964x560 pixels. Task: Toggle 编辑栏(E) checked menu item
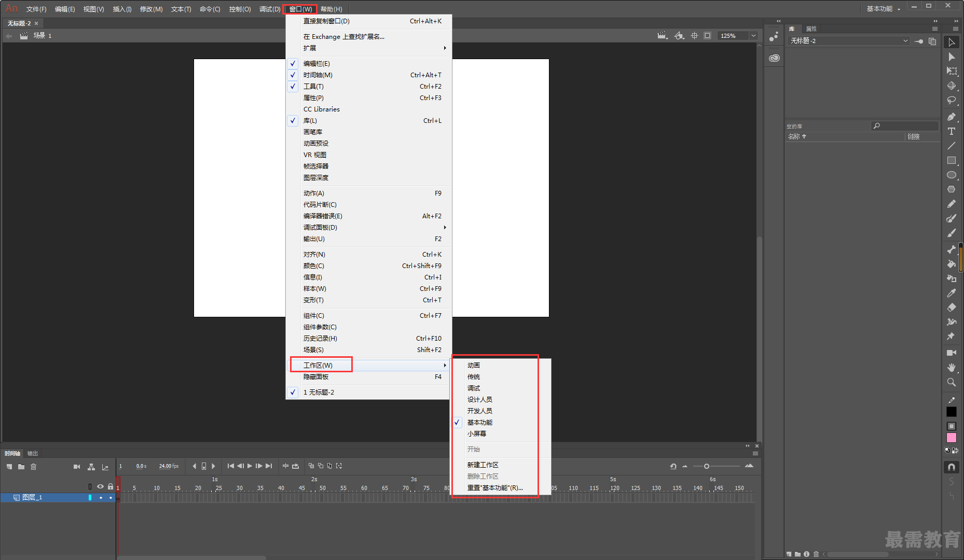click(368, 64)
